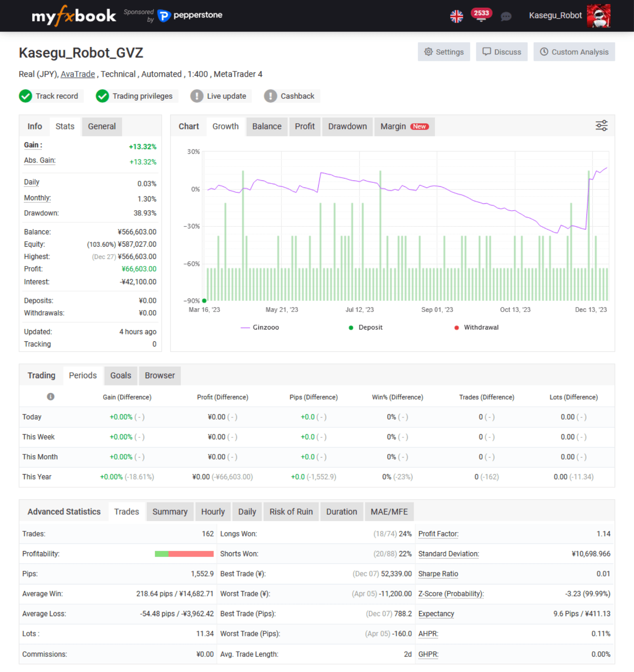Switch to the General tab

[102, 126]
